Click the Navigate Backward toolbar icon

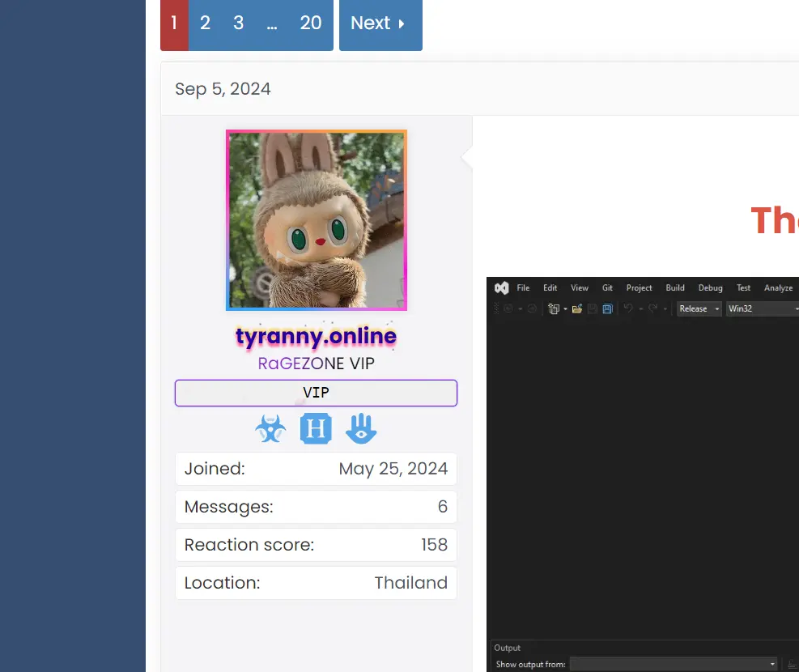pyautogui.click(x=508, y=308)
